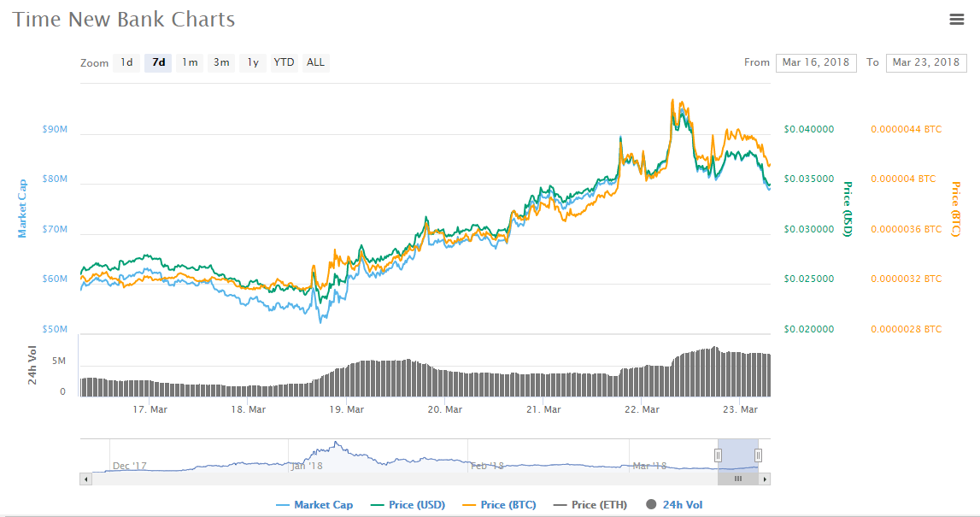Set zoom range to 1d

click(126, 62)
